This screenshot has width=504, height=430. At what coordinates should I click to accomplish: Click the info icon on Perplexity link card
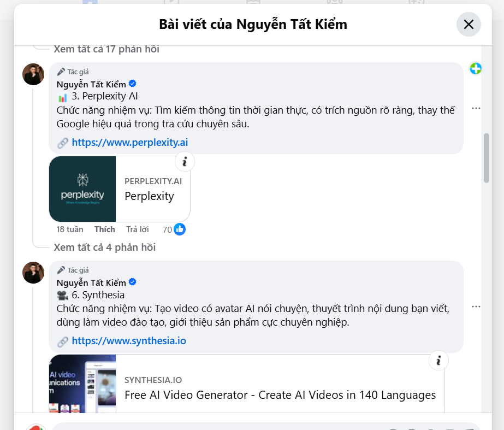click(x=185, y=162)
